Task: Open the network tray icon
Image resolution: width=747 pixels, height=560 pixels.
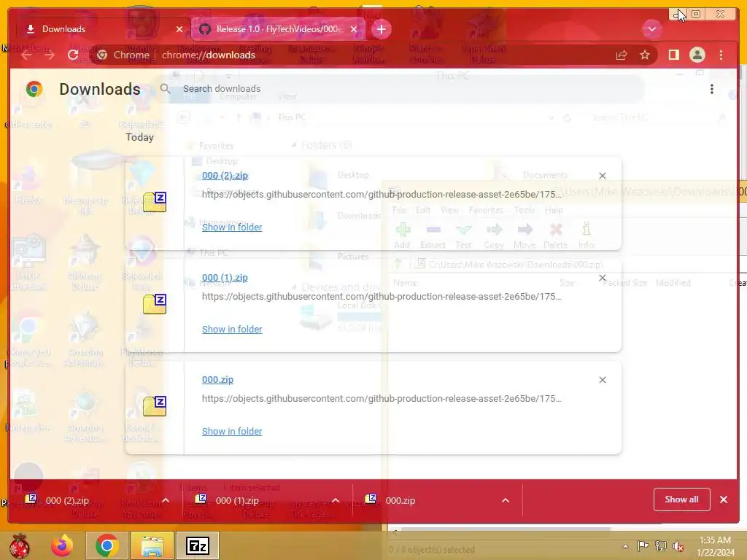Action: (x=660, y=546)
